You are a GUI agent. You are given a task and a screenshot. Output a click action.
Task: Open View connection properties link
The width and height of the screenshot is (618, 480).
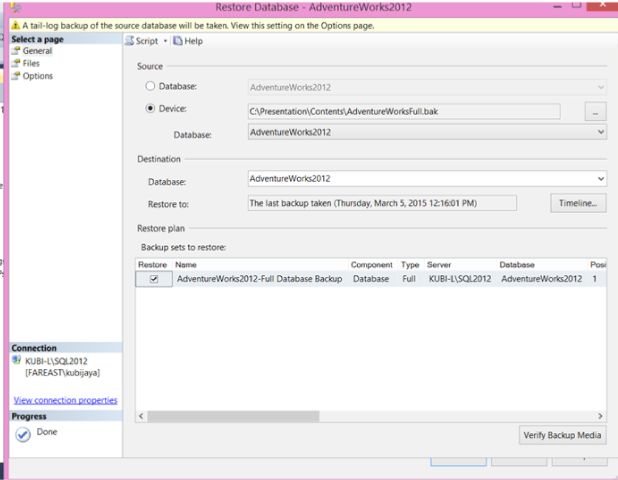click(x=65, y=400)
